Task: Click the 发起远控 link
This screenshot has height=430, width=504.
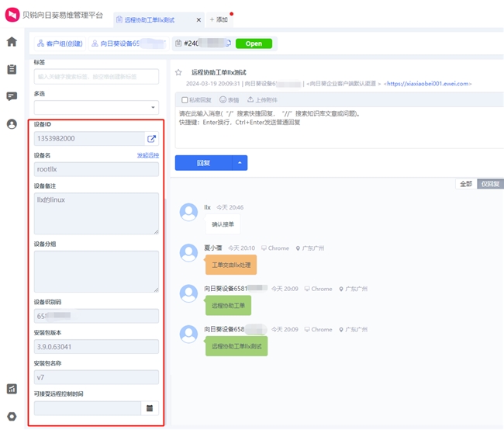Action: click(x=148, y=155)
